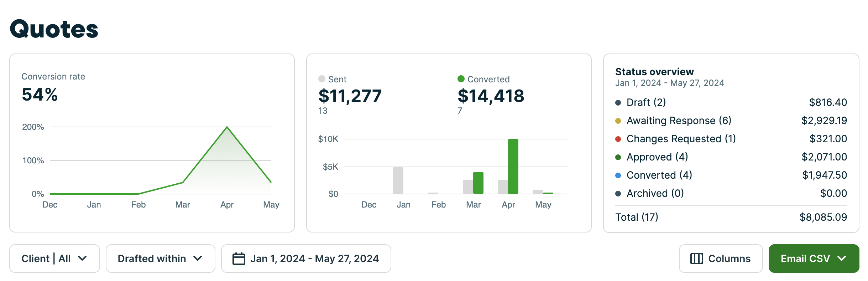Click the gray January sent bar
Viewport: 868px width, 281px height.
[398, 180]
